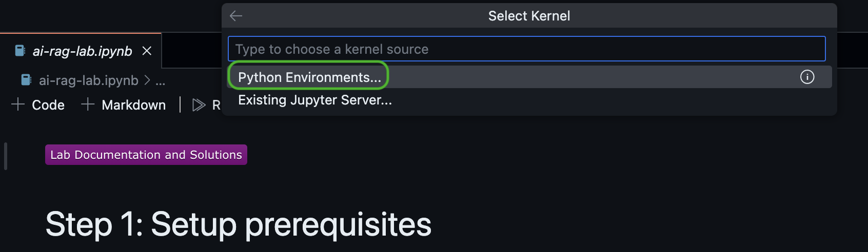The height and width of the screenshot is (252, 868).
Task: Open the breadcrumb ellipsis segment
Action: (161, 81)
